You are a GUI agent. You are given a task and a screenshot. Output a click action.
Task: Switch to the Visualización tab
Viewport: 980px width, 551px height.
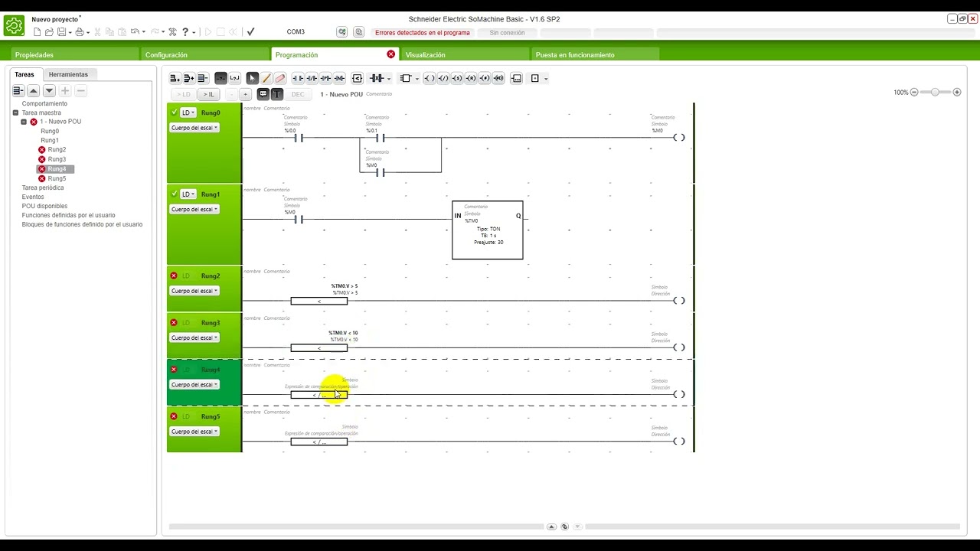[x=465, y=55]
